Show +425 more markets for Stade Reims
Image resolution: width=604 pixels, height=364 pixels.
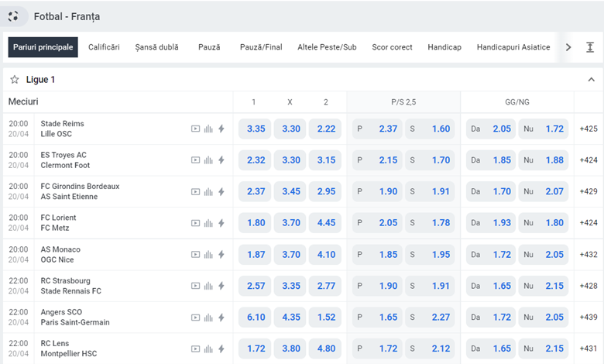point(589,129)
